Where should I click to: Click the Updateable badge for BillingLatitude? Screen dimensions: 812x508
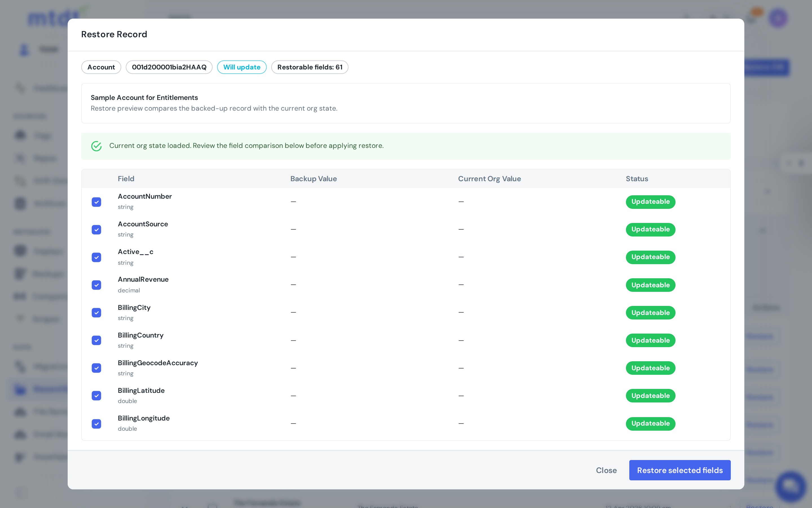(650, 396)
